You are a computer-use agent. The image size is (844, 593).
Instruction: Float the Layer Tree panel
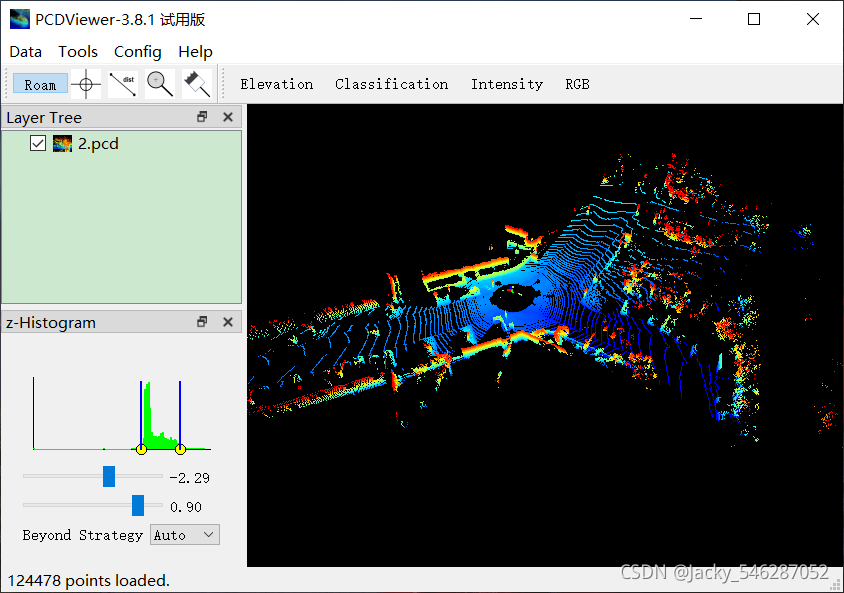[x=202, y=117]
